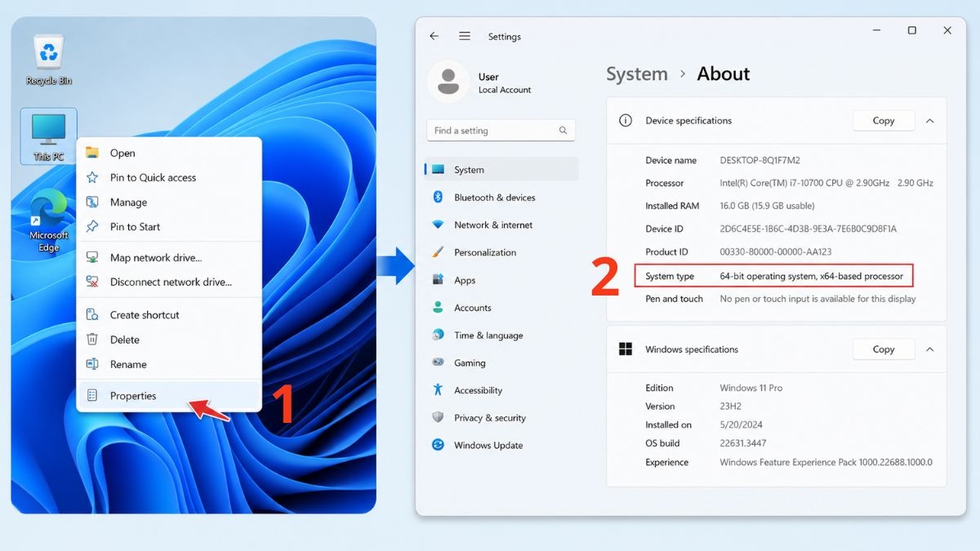Open the Settings hamburger navigation menu

click(465, 36)
